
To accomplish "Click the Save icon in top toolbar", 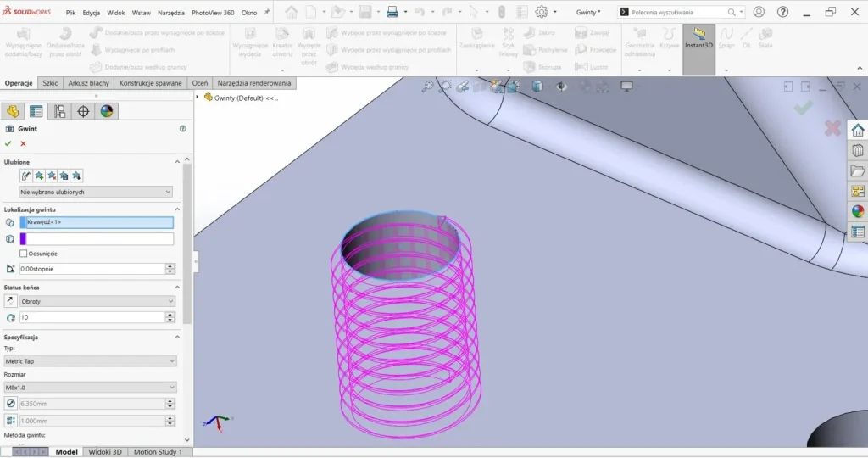I will click(364, 12).
